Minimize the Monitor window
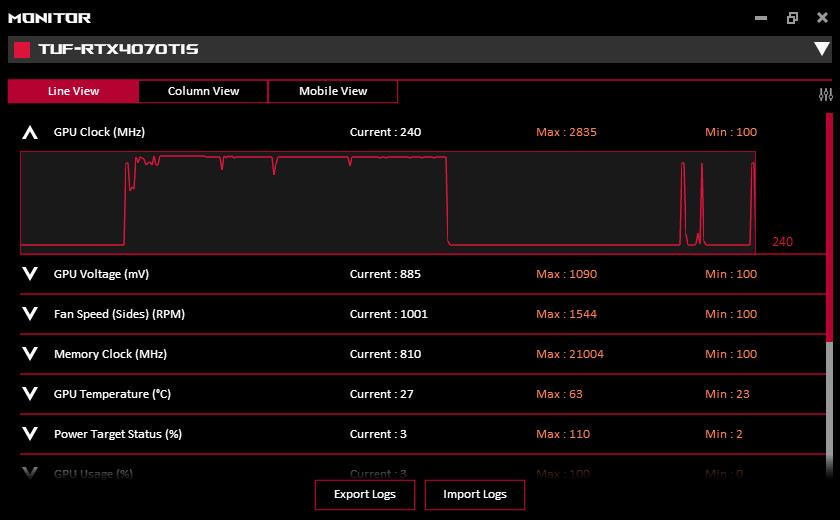 tap(761, 18)
